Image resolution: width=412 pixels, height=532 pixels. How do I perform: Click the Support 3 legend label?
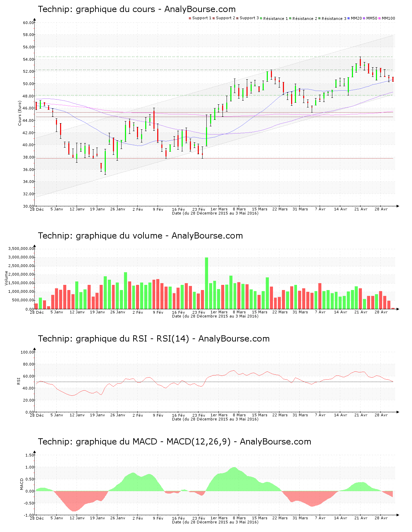pos(249,18)
